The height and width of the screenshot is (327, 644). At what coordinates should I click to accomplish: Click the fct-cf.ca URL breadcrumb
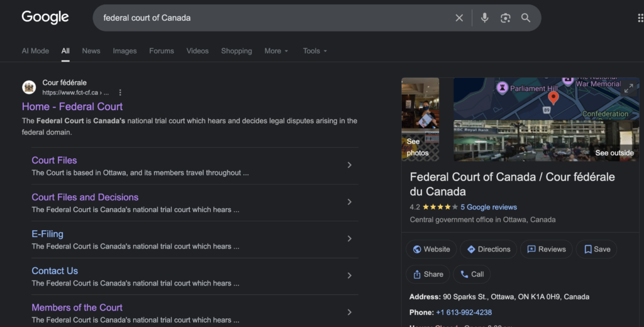click(x=75, y=92)
